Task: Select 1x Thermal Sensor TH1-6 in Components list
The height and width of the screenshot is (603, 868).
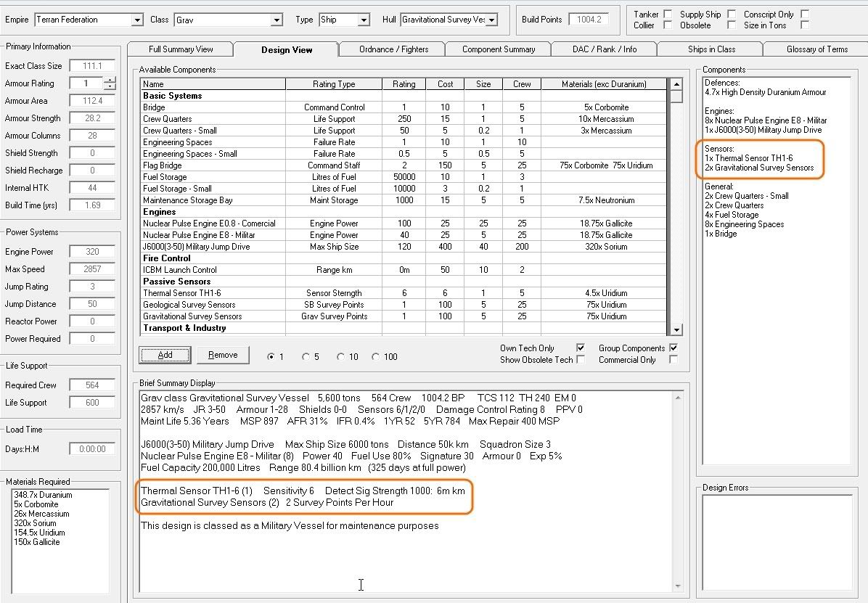Action: [748, 158]
